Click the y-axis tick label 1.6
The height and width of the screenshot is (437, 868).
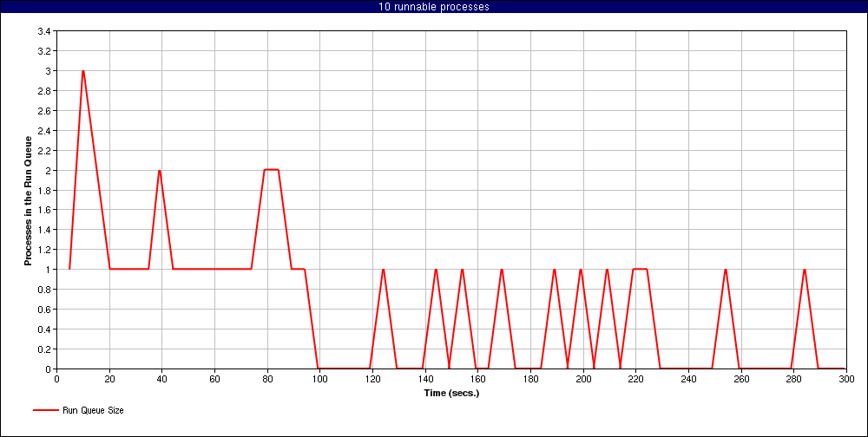(44, 210)
